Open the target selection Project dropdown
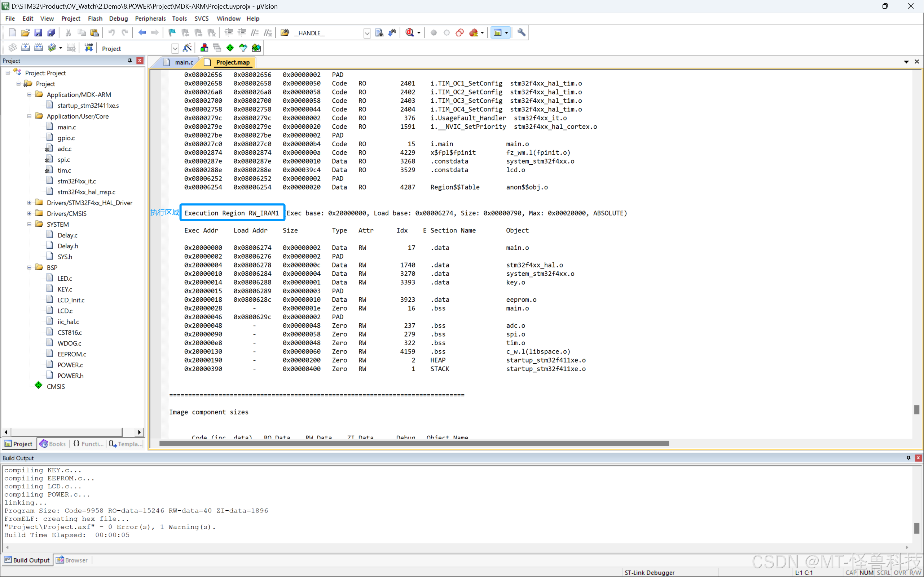Image resolution: width=924 pixels, height=577 pixels. [x=175, y=48]
